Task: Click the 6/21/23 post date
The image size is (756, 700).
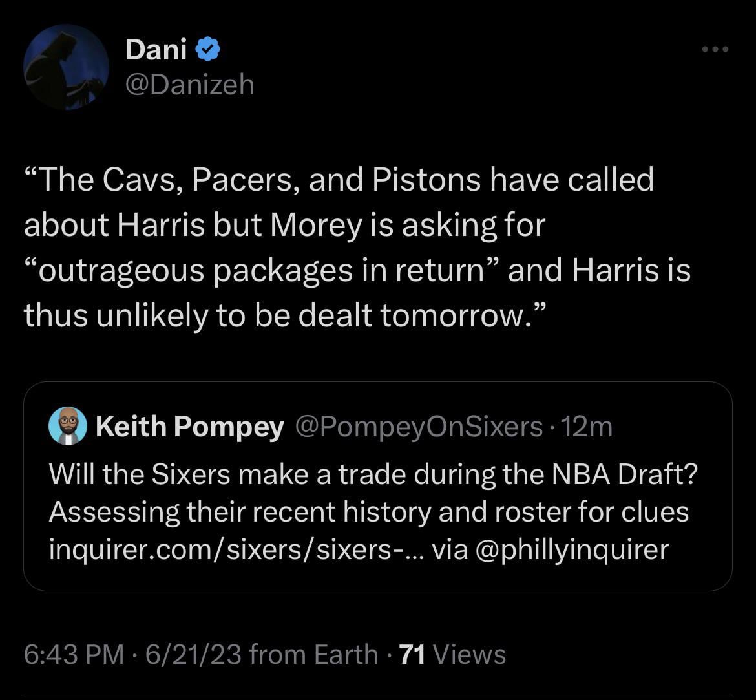Action: point(193,655)
